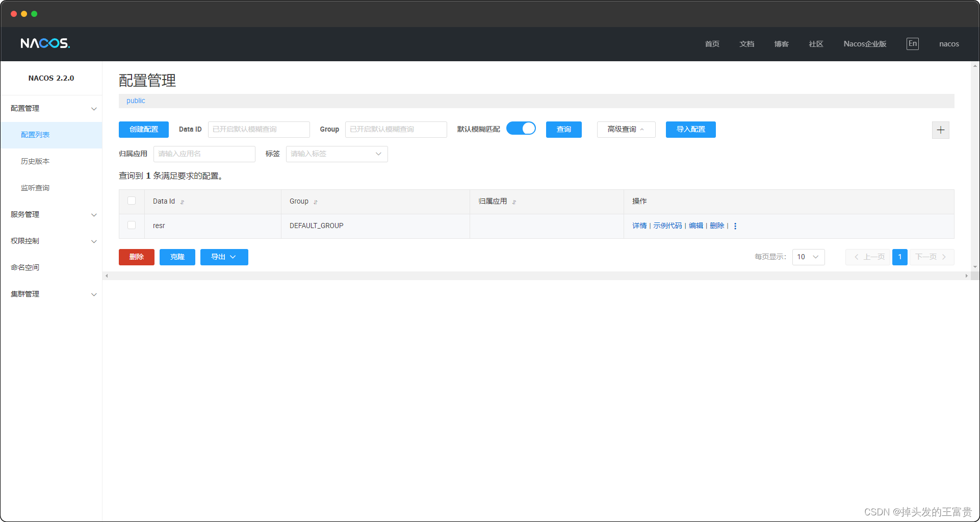Click the nacos user menu
This screenshot has width=980, height=522.
(949, 44)
